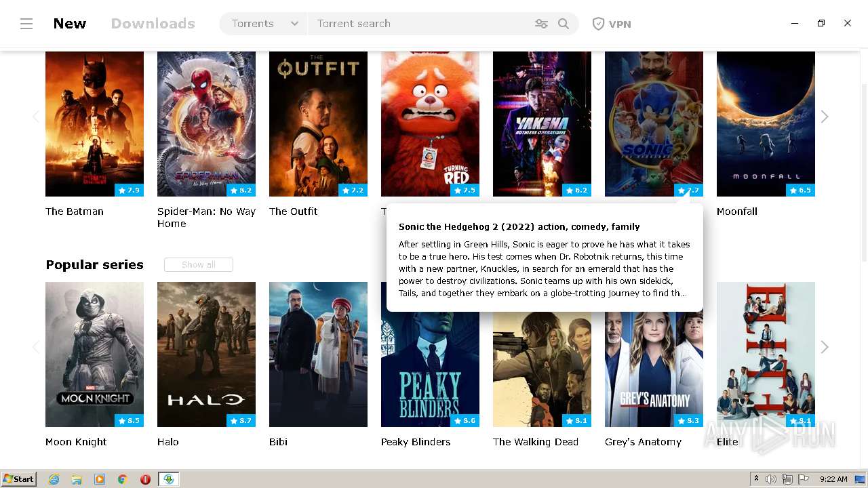Click the magnifier search icon
This screenshot has height=488, width=868.
click(x=564, y=24)
